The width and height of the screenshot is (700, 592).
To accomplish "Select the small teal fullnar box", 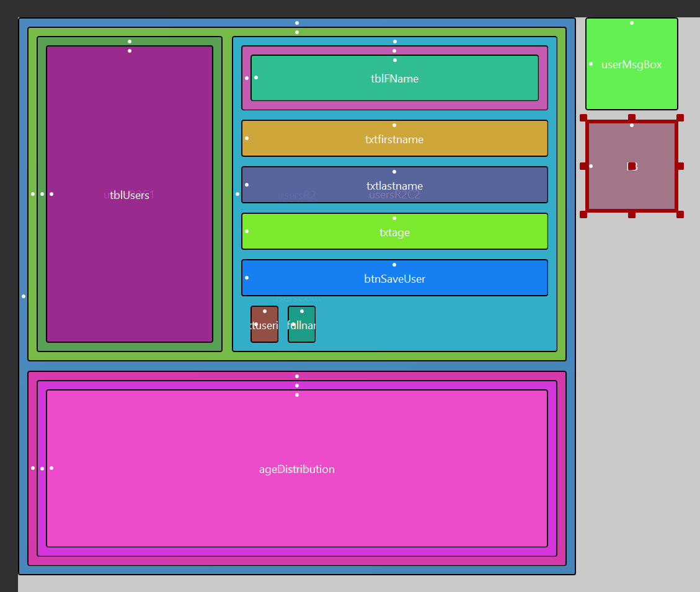I will pos(302,324).
